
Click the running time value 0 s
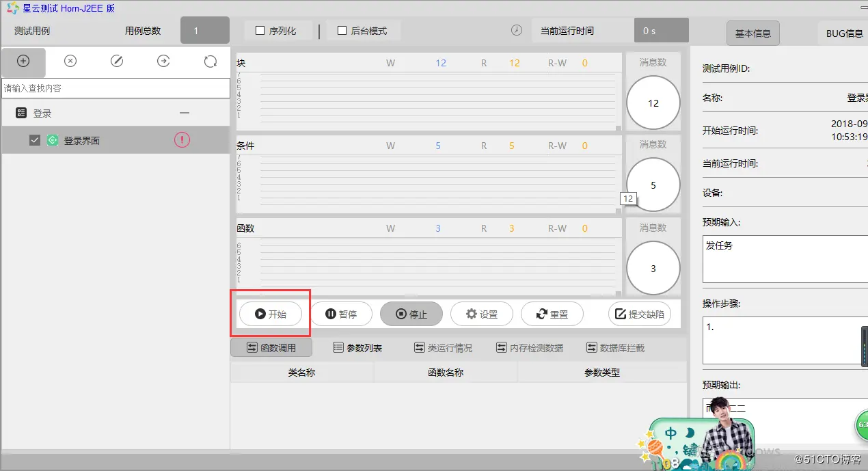[x=661, y=31]
